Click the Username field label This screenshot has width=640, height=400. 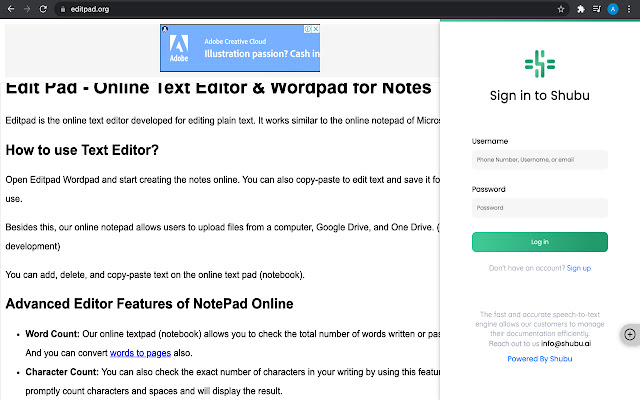(x=490, y=141)
